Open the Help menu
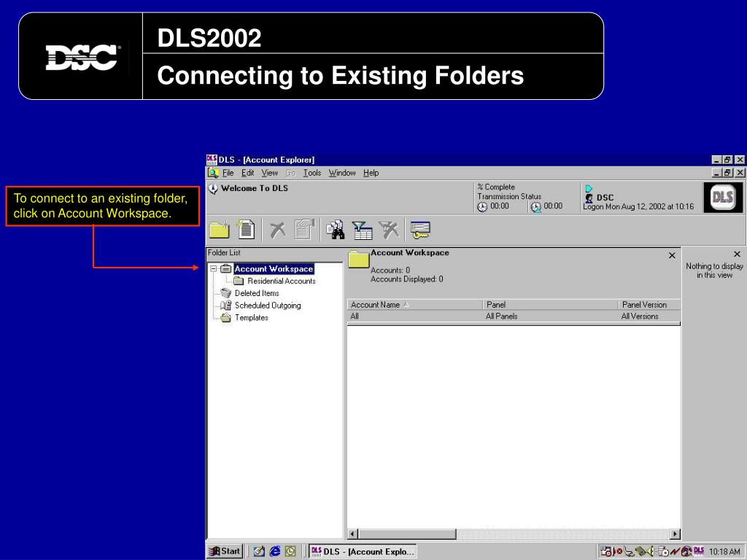The image size is (747, 560). tap(371, 173)
